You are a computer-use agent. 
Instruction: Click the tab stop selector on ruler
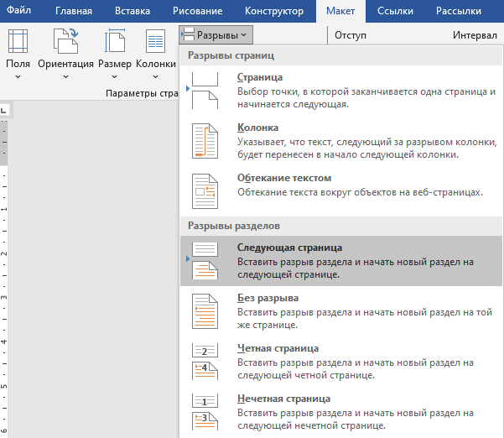[x=4, y=110]
